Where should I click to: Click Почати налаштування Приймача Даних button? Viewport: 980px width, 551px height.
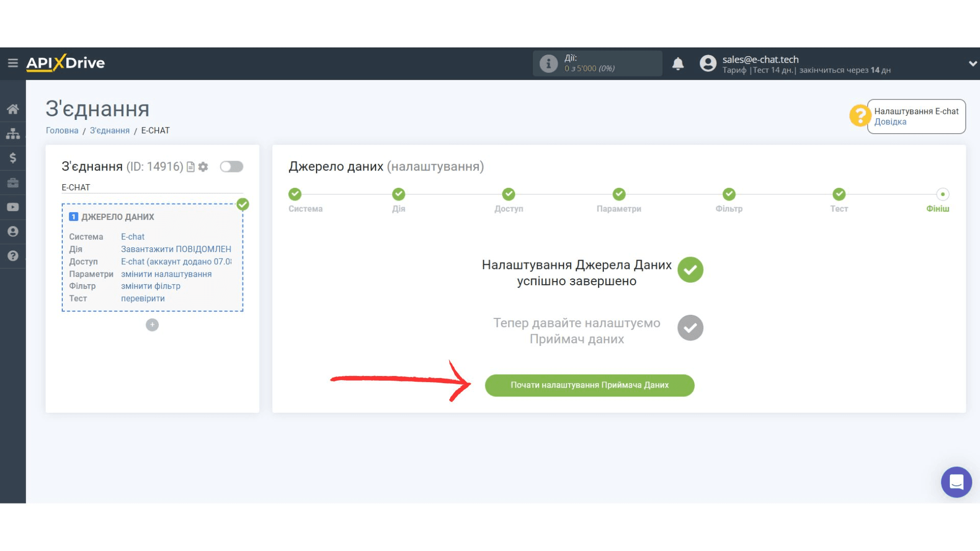point(590,385)
